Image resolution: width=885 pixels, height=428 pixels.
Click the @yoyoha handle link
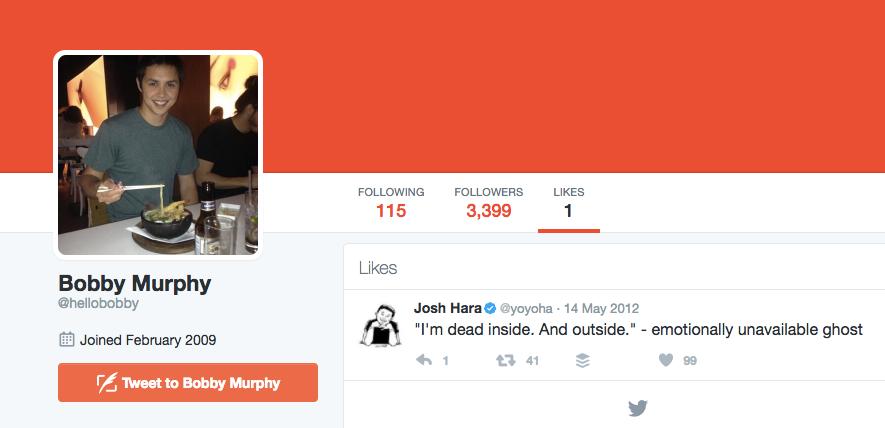point(526,309)
